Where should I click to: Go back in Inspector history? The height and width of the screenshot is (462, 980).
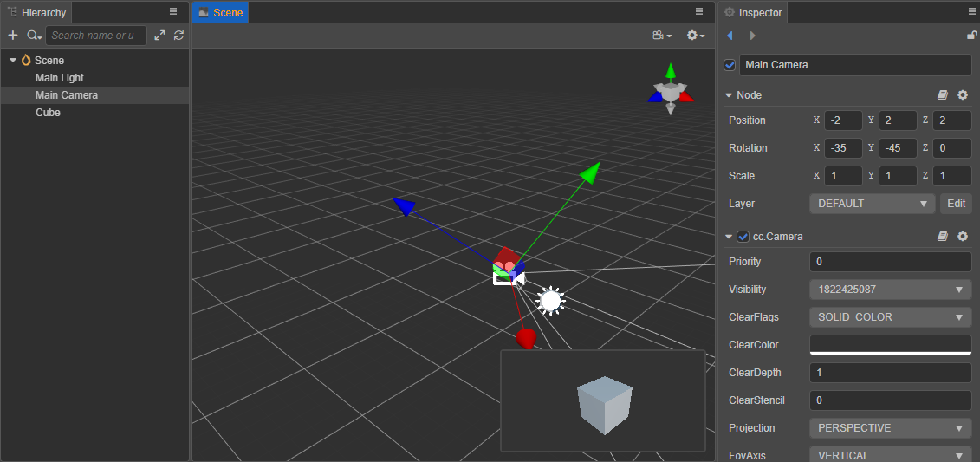(x=730, y=36)
